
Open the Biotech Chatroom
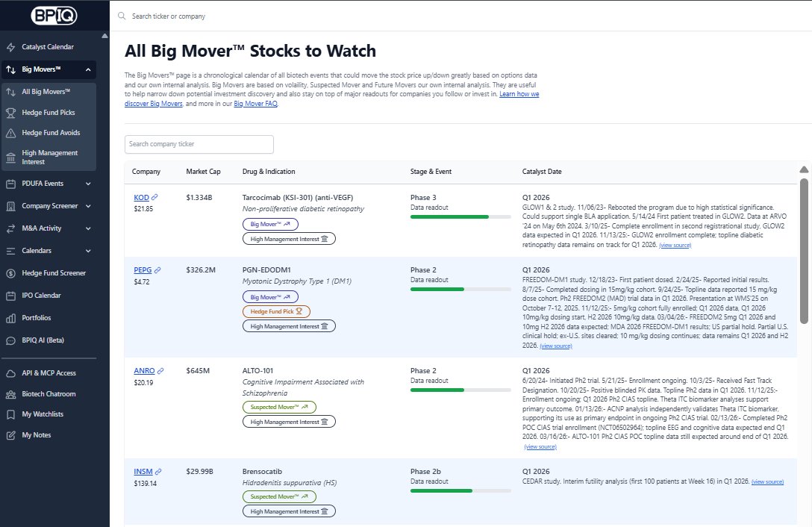point(49,394)
